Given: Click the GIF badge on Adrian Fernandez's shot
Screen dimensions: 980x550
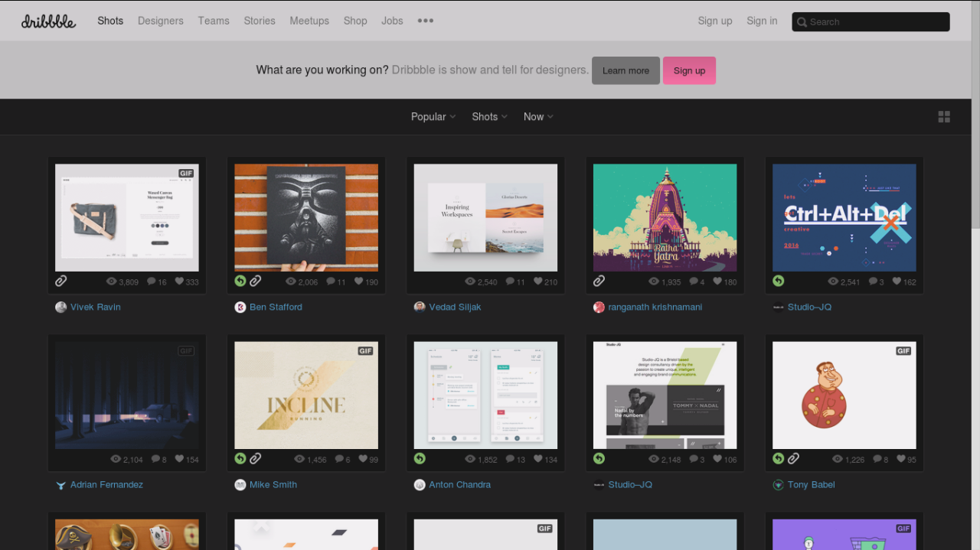Looking at the screenshot, I should coord(186,350).
